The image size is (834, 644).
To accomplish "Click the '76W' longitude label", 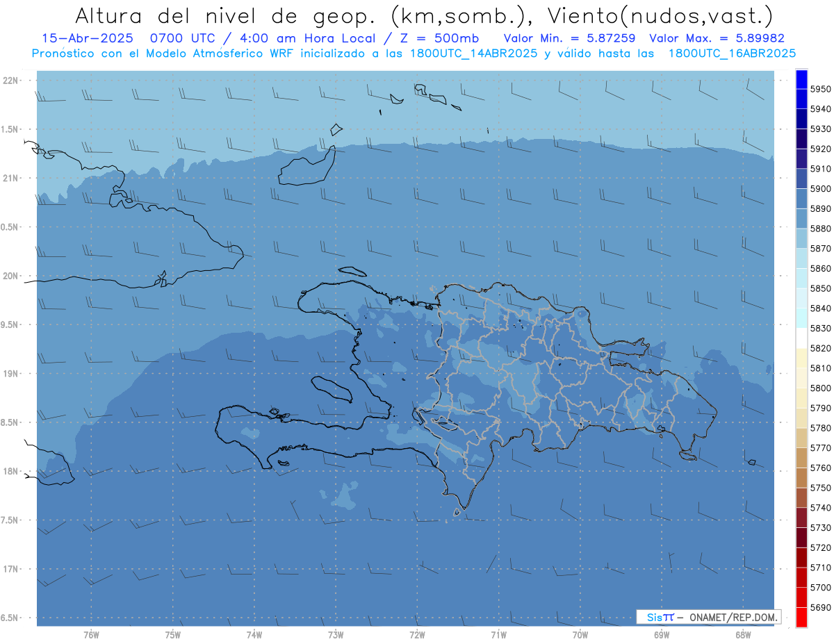I will (x=91, y=634).
